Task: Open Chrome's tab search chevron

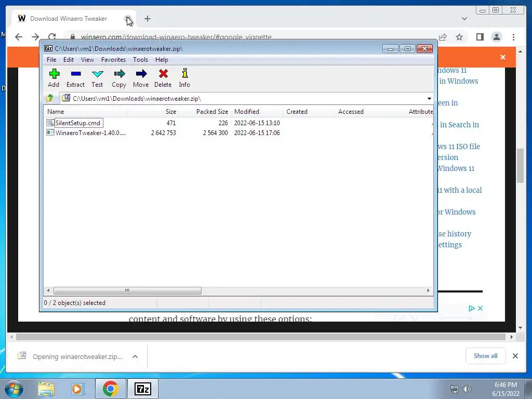Action: [x=464, y=19]
